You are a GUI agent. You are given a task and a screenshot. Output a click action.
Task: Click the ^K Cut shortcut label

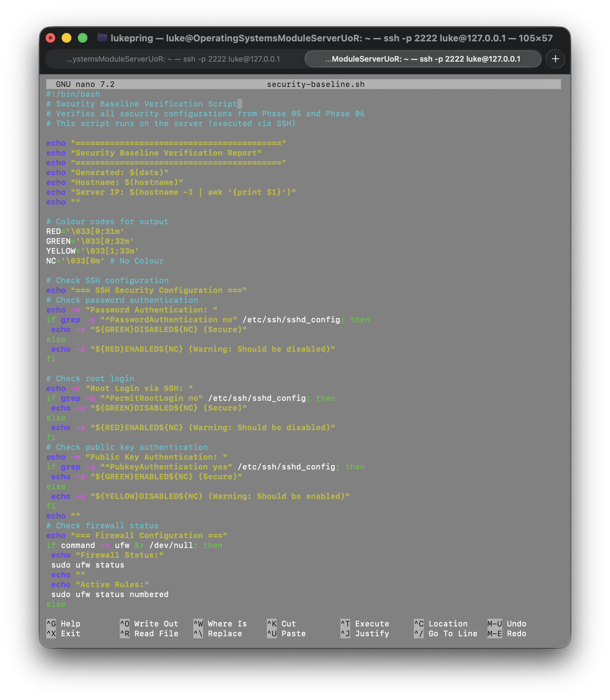pos(282,624)
